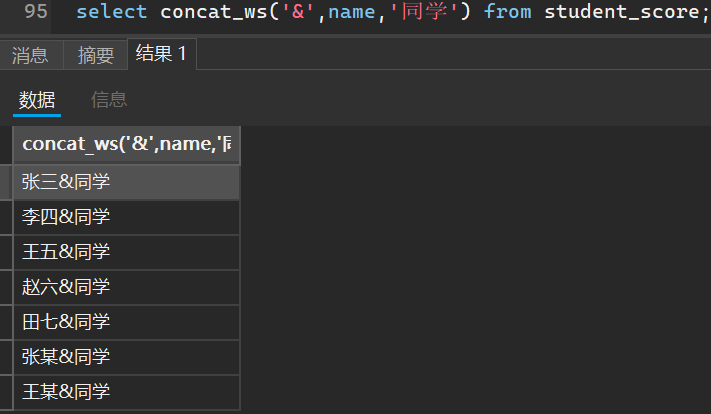Select the cell 王某&同学
The width and height of the screenshot is (711, 414).
pyautogui.click(x=127, y=392)
